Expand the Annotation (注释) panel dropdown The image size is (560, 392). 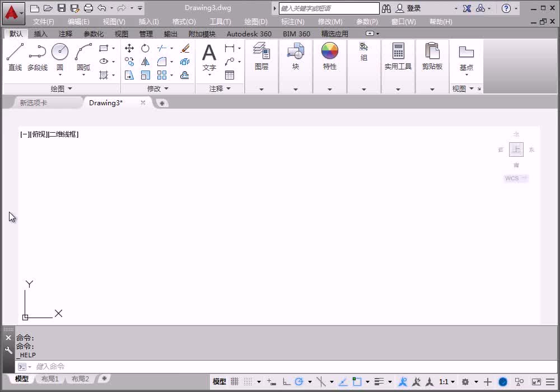click(220, 88)
